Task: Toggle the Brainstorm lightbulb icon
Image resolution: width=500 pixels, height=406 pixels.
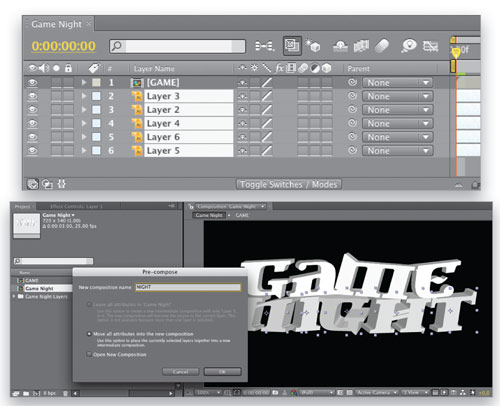Action: tap(409, 46)
